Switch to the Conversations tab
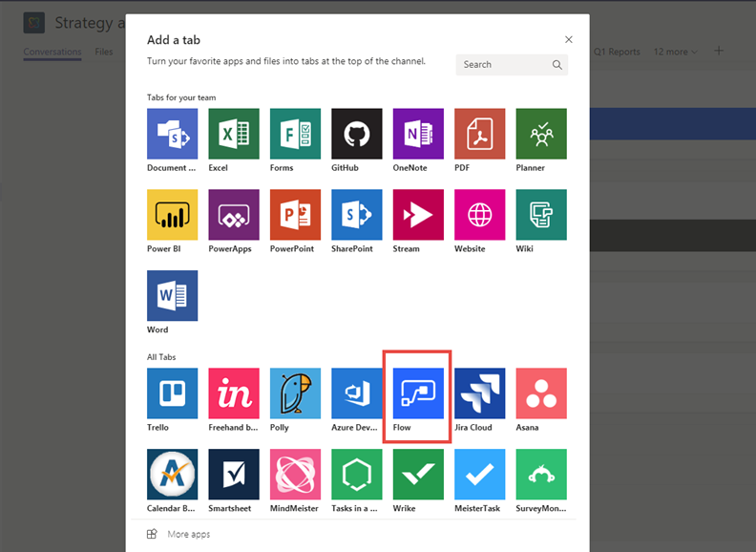 pos(52,52)
